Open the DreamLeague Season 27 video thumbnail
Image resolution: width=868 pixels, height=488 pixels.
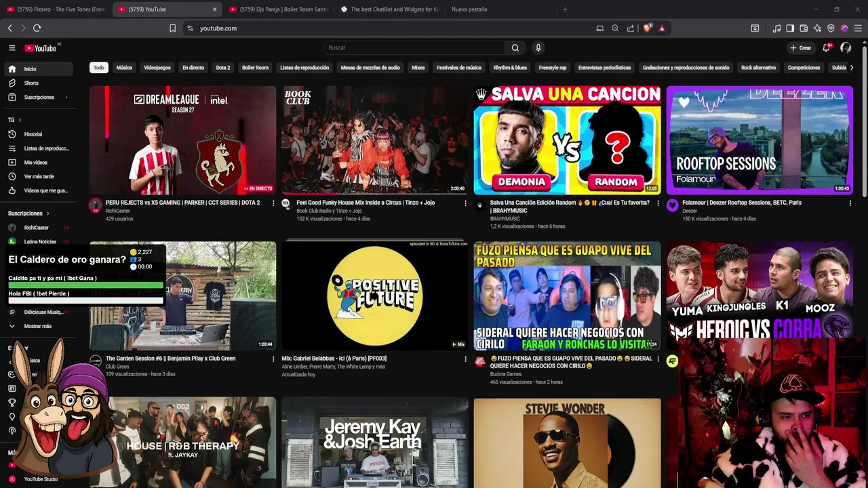click(x=182, y=140)
